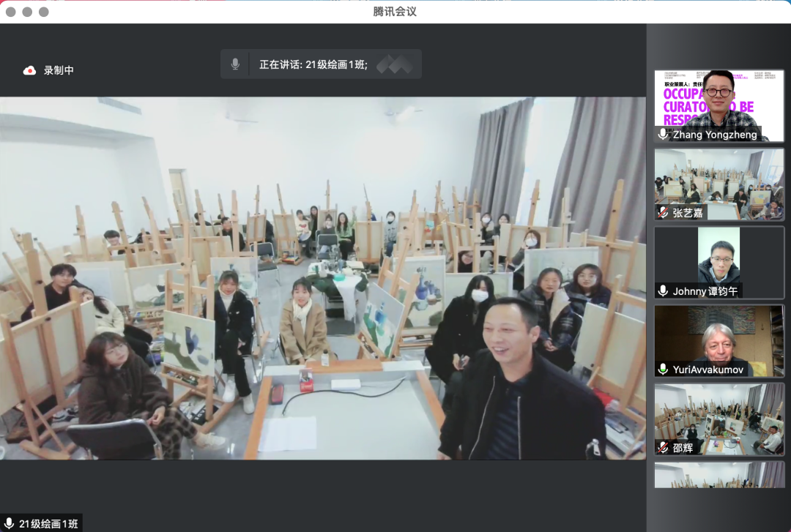Viewport: 791px width, 532px height.
Task: Click the microphone icon in speaking bar
Action: click(x=235, y=64)
